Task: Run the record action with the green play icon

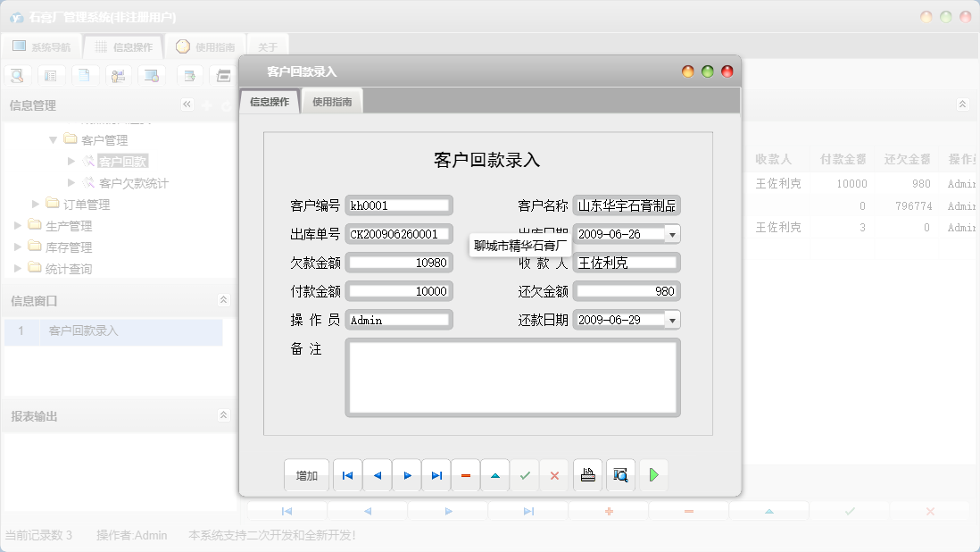Action: pyautogui.click(x=653, y=475)
